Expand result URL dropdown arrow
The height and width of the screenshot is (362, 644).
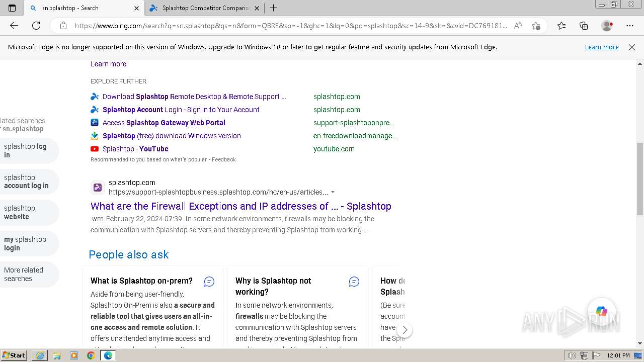[x=333, y=192]
